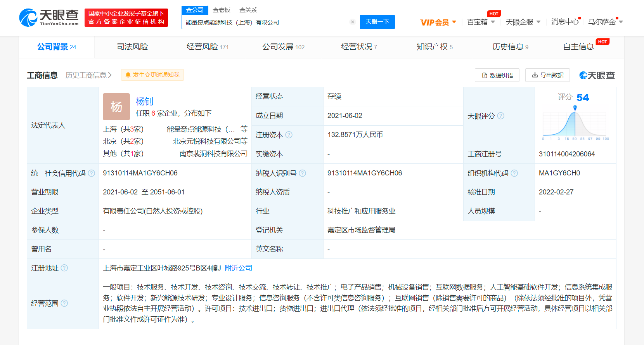
Task: Click the 310114004206064 registration number
Action: [567, 154]
